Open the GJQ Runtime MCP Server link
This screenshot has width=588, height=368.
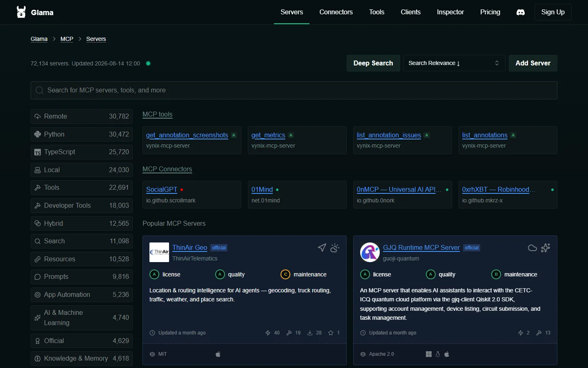coord(421,248)
